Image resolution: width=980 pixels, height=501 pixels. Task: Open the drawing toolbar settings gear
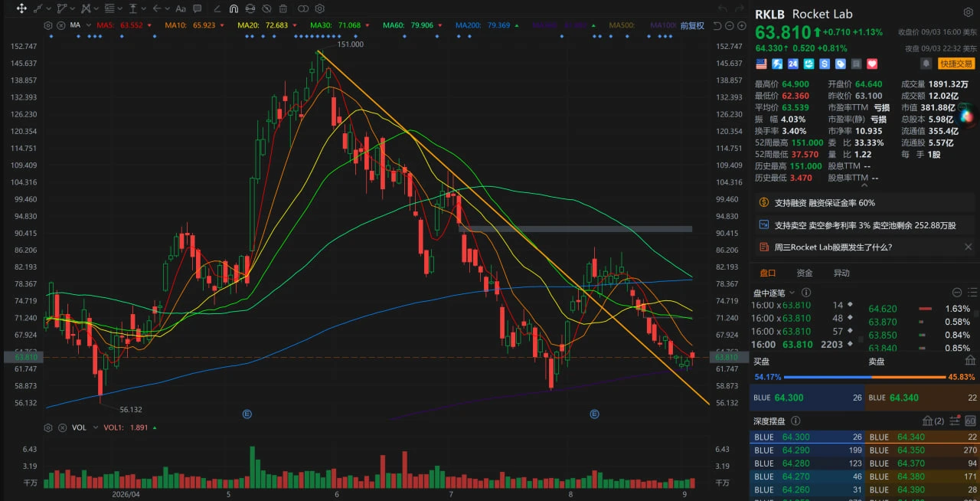tap(319, 8)
